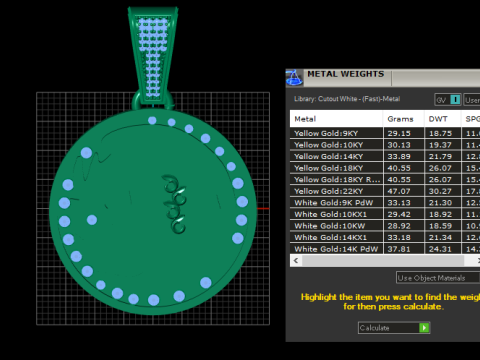Click the horizontal scrollbar track in table
480x360 pixels.
click(383, 260)
